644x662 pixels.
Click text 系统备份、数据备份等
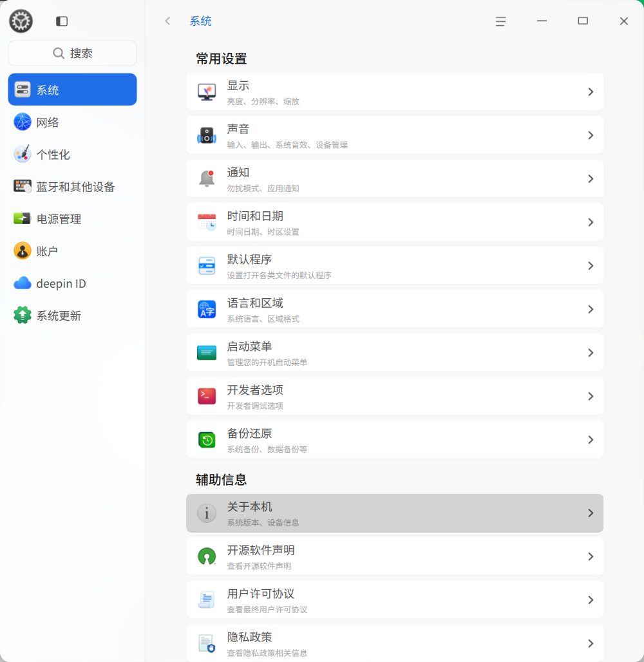pos(267,449)
